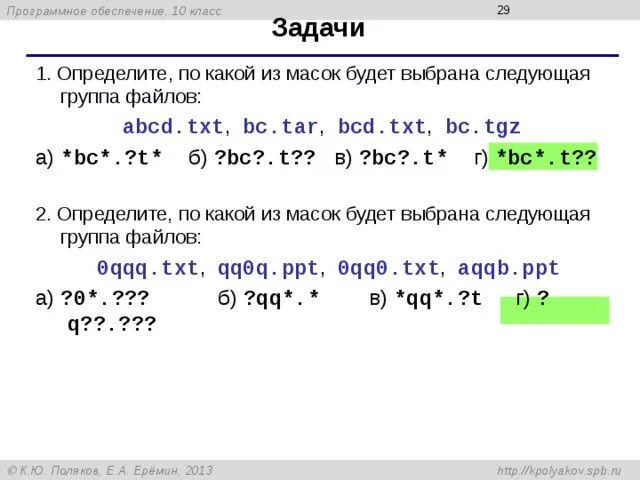This screenshot has height=480, width=640.
Task: Click file name 0qq0.txt
Action: click(x=388, y=269)
